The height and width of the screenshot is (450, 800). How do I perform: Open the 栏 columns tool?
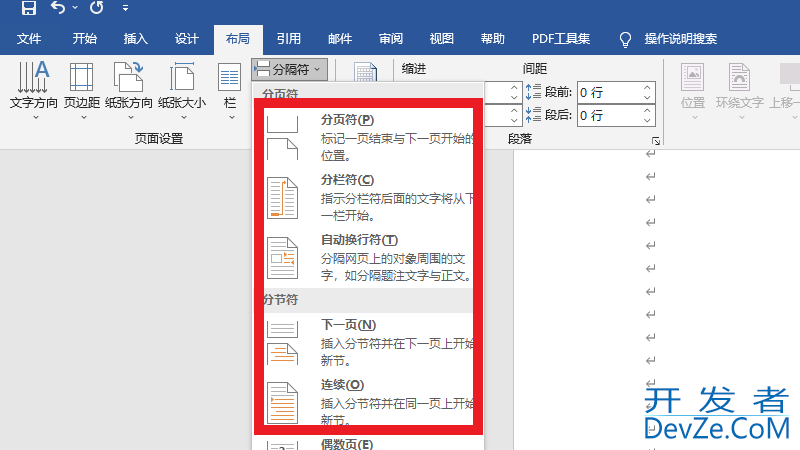pos(230,91)
